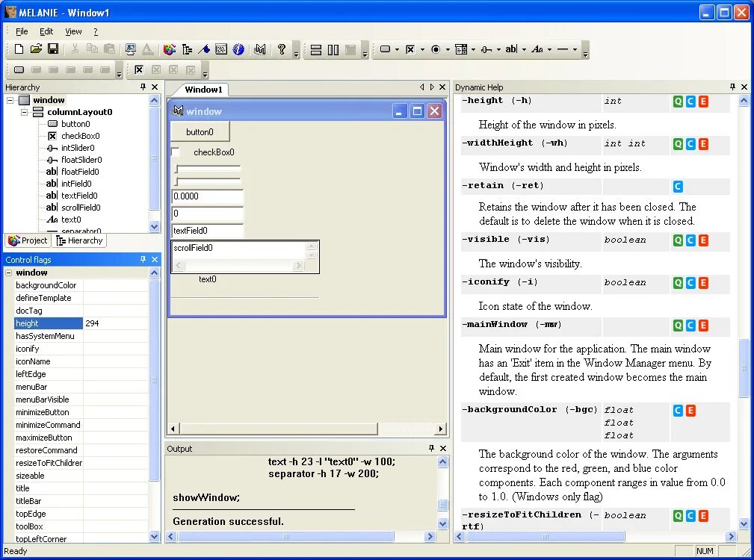Open dropdown arrow next to button tool
The width and height of the screenshot is (754, 560).
pos(397,49)
